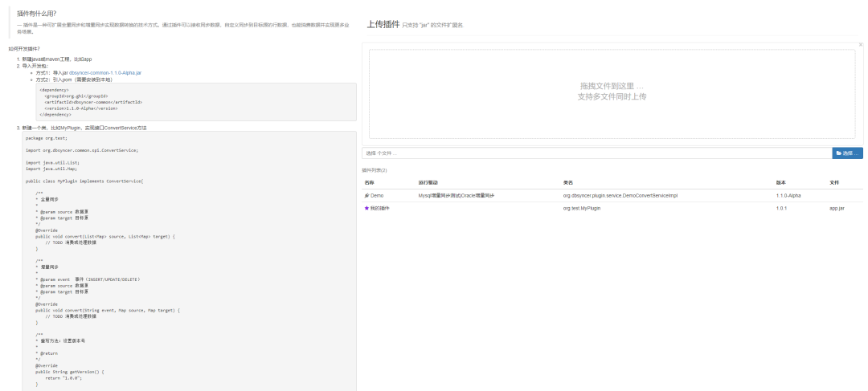Click the 文件 column header
Screen dimensions: 868x391
tap(834, 183)
